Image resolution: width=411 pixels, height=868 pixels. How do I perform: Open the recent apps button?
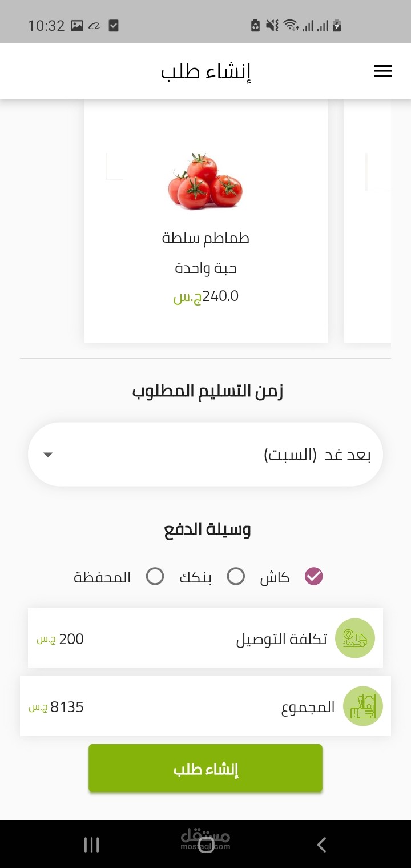(x=91, y=845)
